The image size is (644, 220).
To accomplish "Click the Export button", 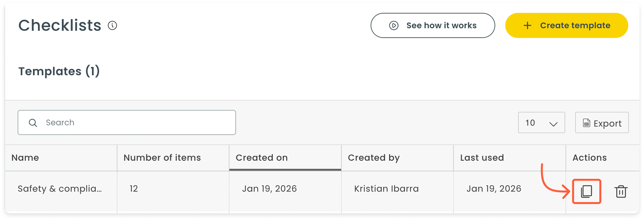I will [602, 123].
